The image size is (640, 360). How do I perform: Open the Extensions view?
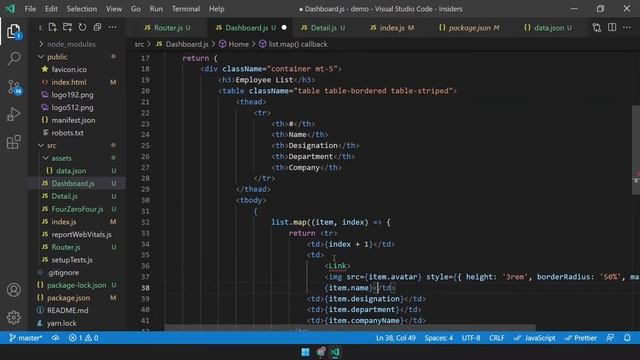click(x=13, y=142)
